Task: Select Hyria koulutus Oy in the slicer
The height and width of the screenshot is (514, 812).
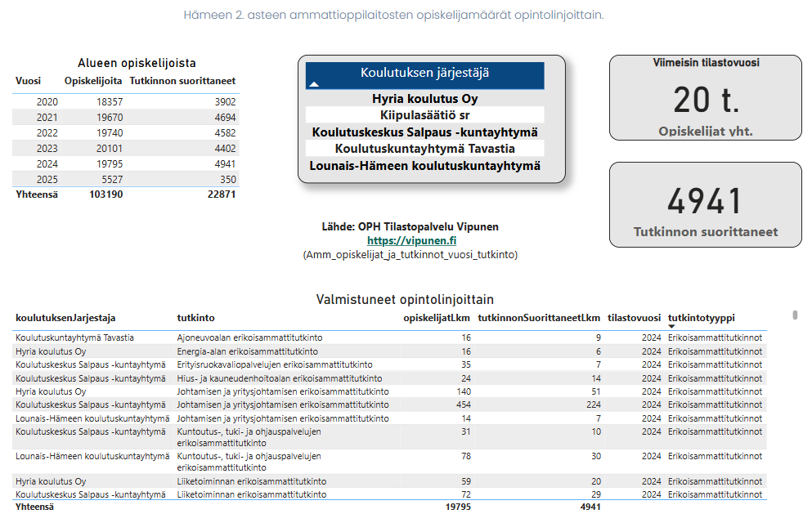Action: click(424, 99)
